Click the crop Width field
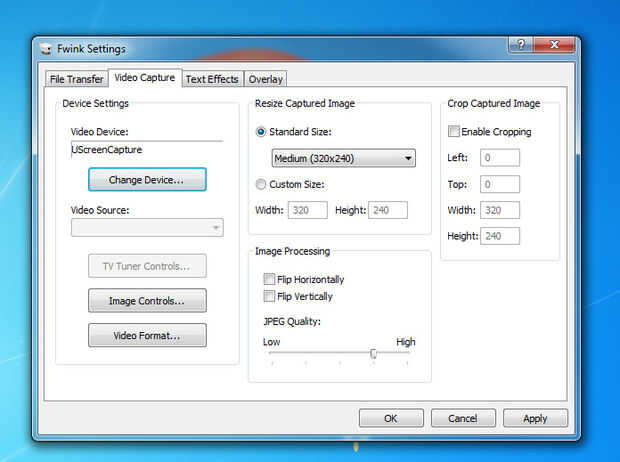 click(500, 210)
